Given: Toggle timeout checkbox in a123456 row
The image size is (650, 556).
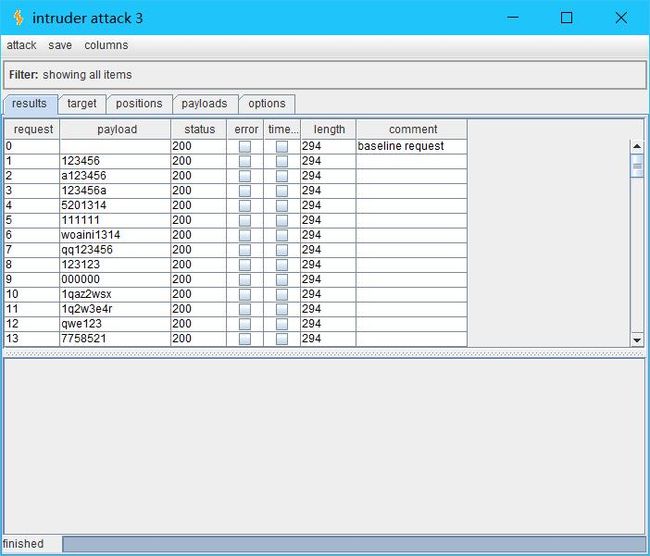Looking at the screenshot, I should [x=282, y=176].
